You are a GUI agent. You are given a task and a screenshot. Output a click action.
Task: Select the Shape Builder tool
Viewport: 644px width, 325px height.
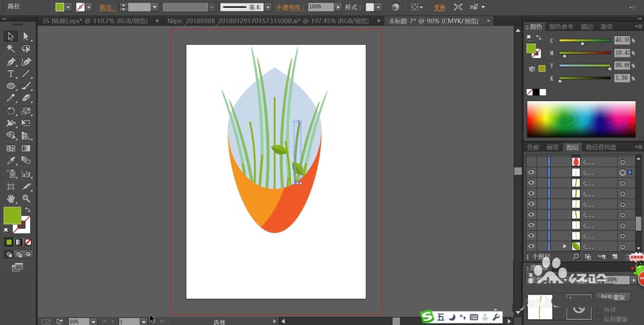(x=11, y=135)
